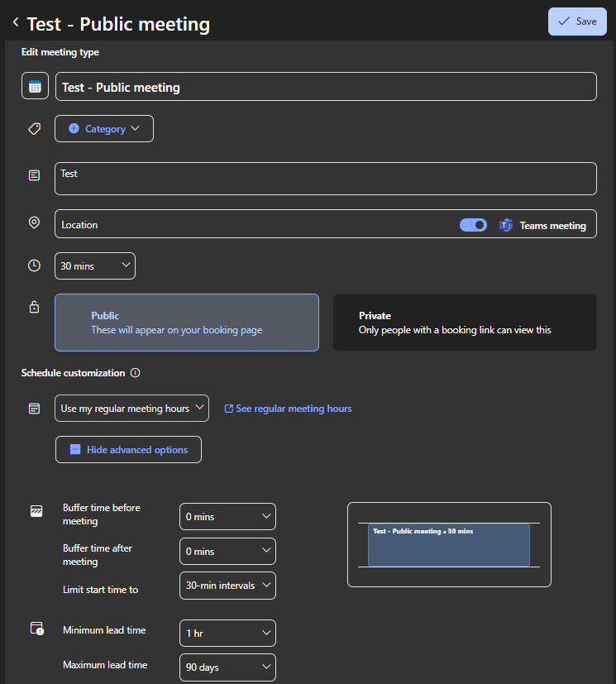Open Buffer time before meeting dropdown
616x684 pixels.
pos(227,516)
